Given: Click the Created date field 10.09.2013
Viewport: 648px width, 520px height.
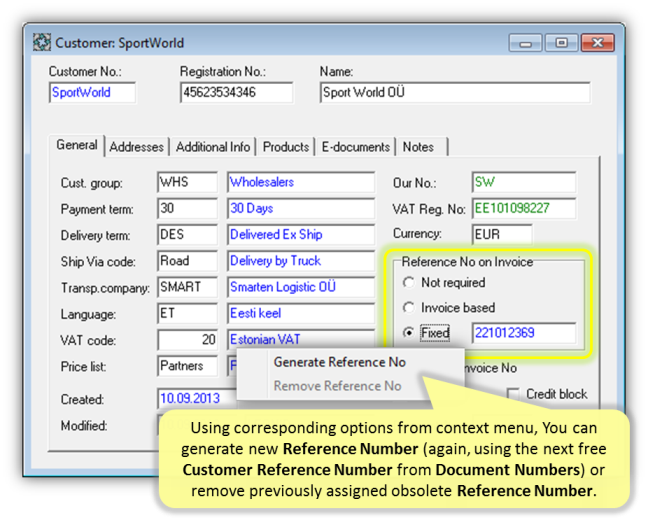Looking at the screenshot, I should click(197, 398).
